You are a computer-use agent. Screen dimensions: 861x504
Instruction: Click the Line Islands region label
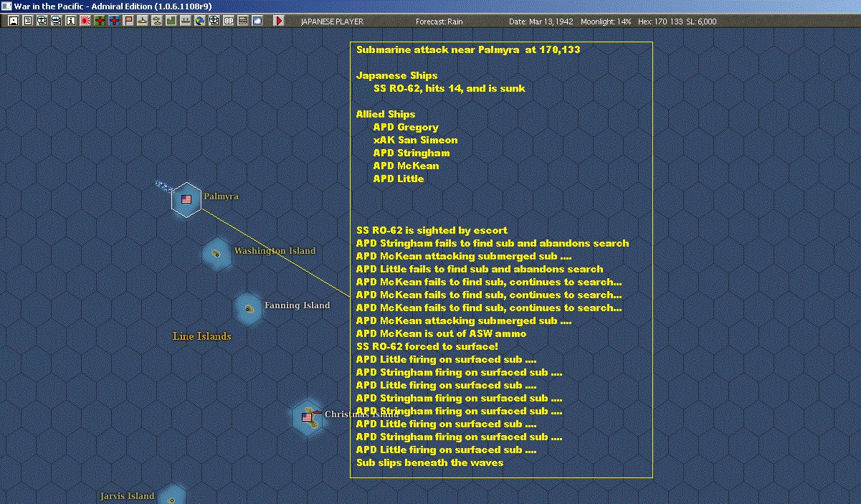click(202, 336)
